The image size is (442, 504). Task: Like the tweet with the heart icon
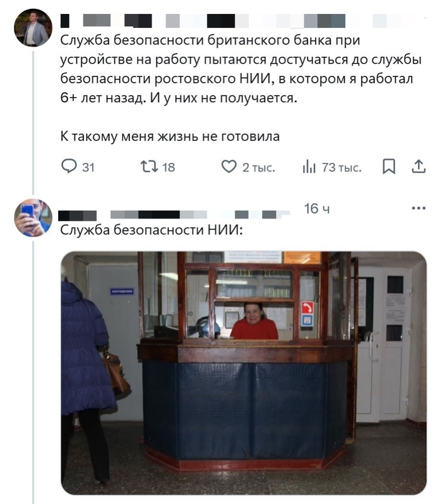click(x=229, y=167)
